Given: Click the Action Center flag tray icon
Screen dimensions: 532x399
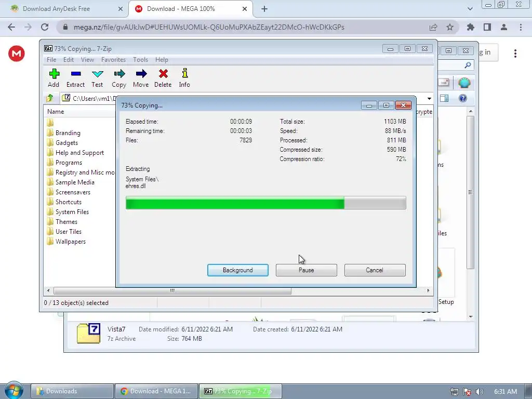Looking at the screenshot, I should (467, 392).
